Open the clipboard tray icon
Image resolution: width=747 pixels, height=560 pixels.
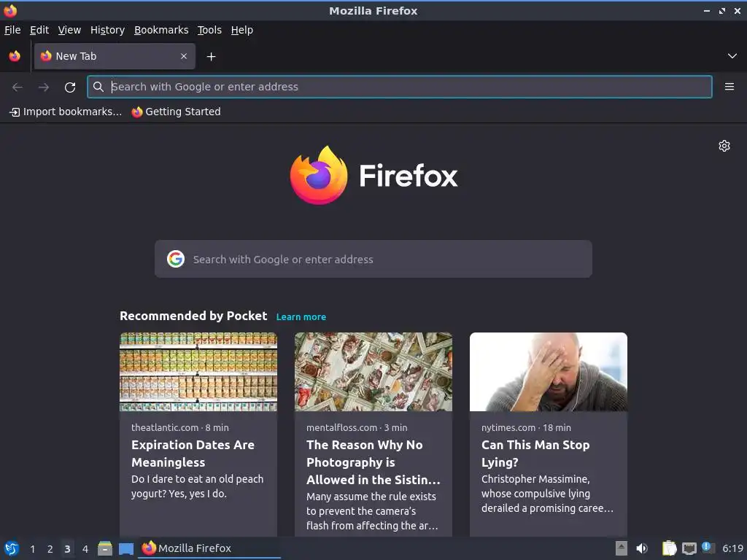[669, 548]
